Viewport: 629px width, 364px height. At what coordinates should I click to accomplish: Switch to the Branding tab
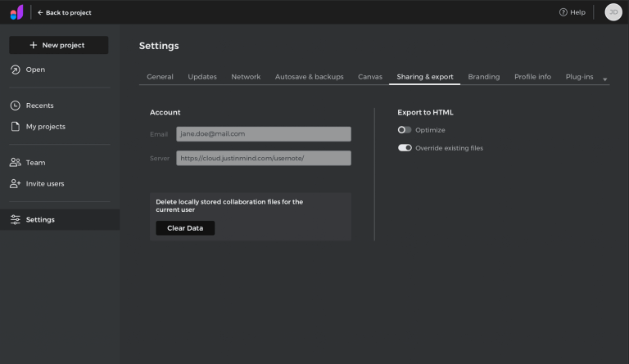[484, 77]
